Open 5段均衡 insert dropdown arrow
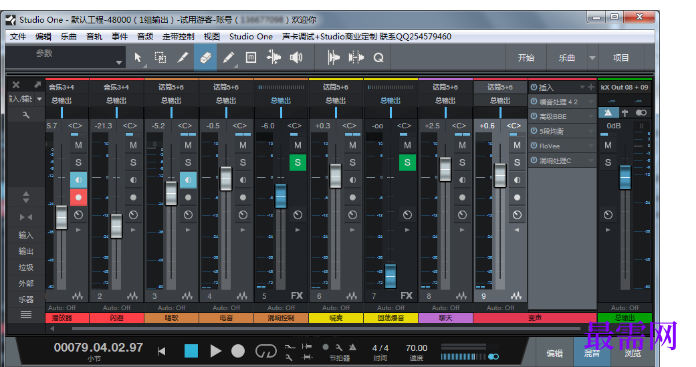The width and height of the screenshot is (696, 367). [590, 131]
